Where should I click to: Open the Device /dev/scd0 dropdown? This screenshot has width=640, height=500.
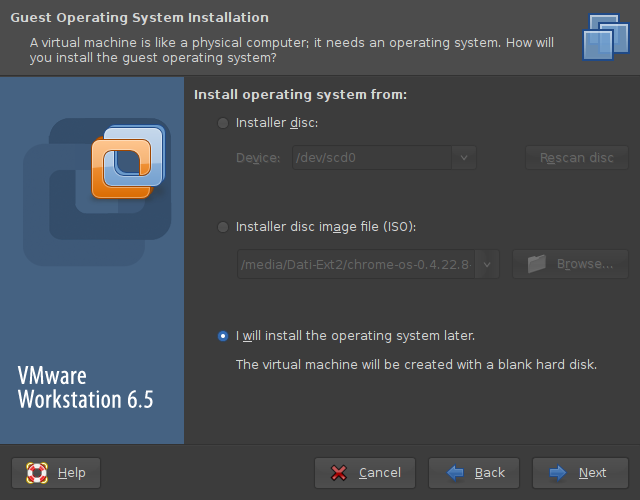(x=464, y=158)
